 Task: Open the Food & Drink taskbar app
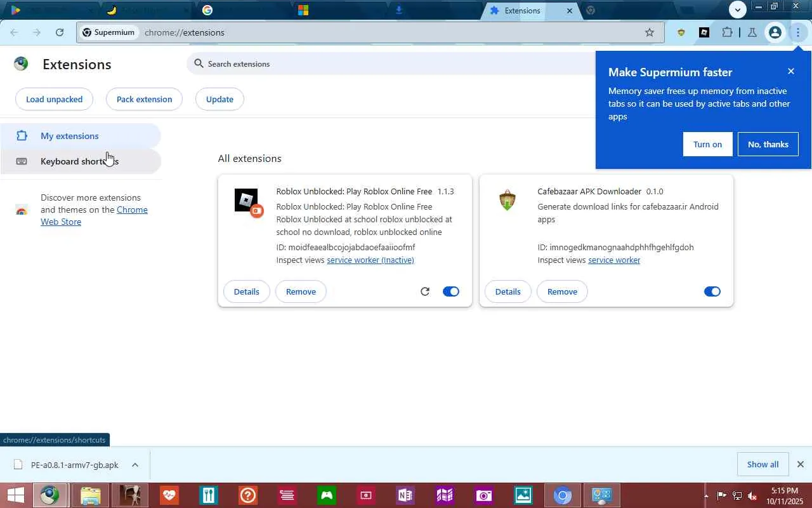click(x=208, y=495)
